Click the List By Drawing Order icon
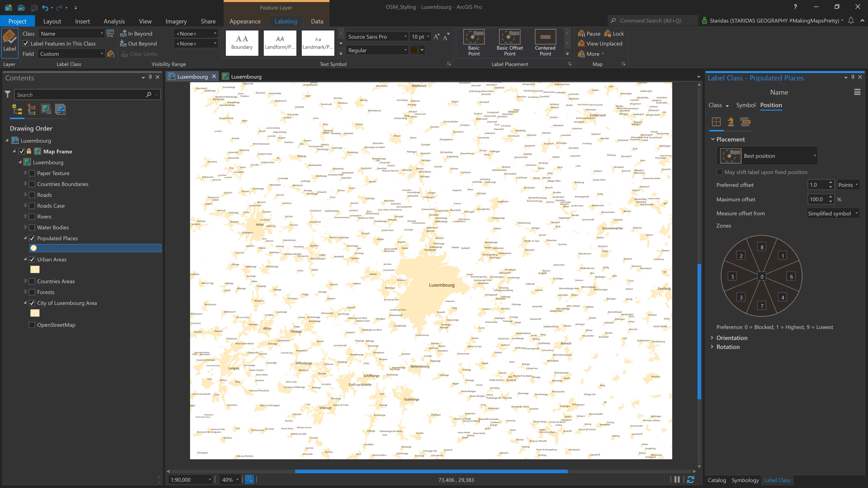This screenshot has width=868, height=488. [x=17, y=110]
